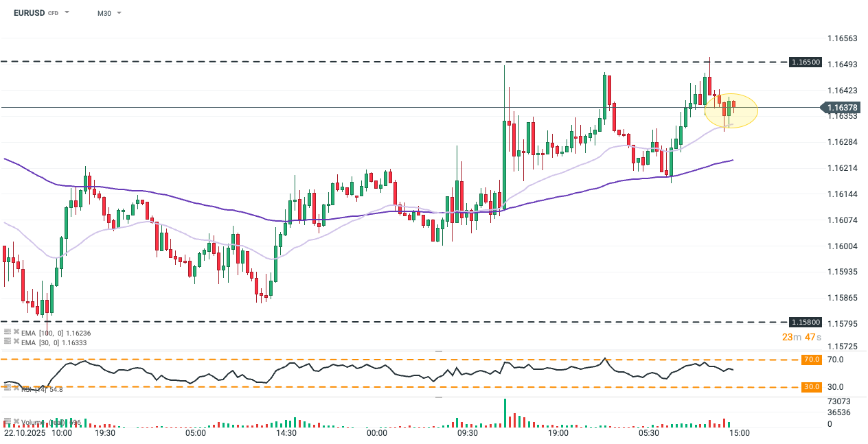Remove the RSI 14 indicator

click(16, 388)
